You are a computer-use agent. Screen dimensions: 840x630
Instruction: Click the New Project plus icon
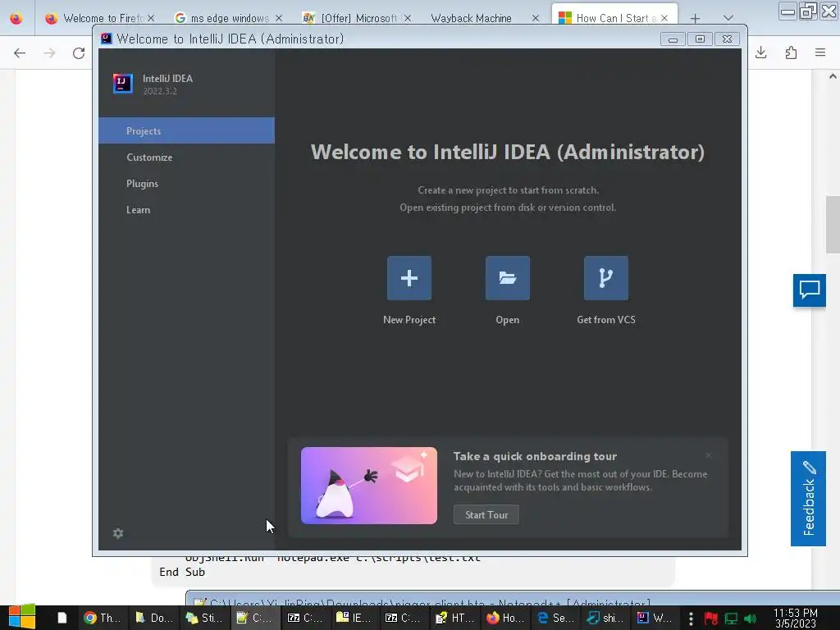click(409, 278)
